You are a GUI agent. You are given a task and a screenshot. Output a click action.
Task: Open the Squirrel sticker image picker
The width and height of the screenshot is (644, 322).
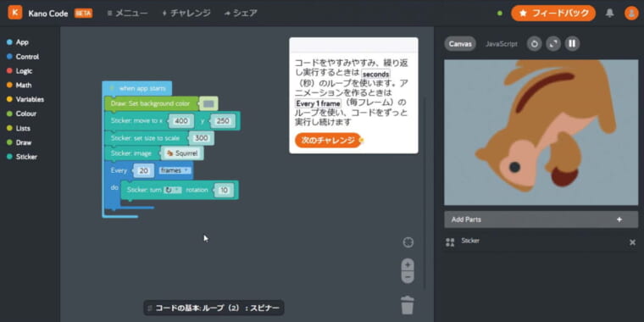(x=182, y=153)
